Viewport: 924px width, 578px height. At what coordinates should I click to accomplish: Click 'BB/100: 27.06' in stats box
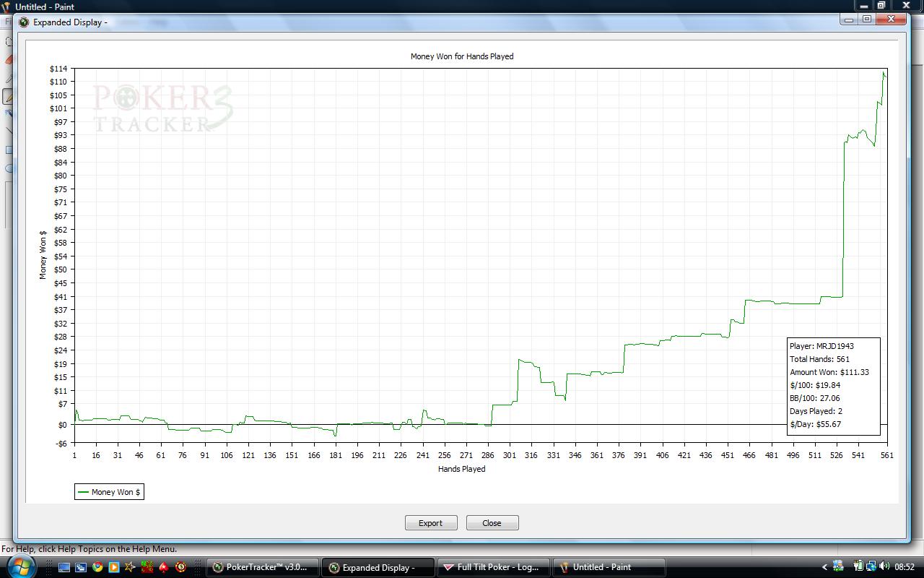814,398
